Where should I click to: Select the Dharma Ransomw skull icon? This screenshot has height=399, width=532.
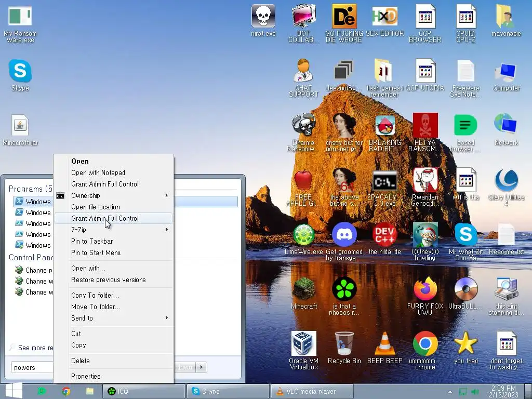[x=303, y=125]
